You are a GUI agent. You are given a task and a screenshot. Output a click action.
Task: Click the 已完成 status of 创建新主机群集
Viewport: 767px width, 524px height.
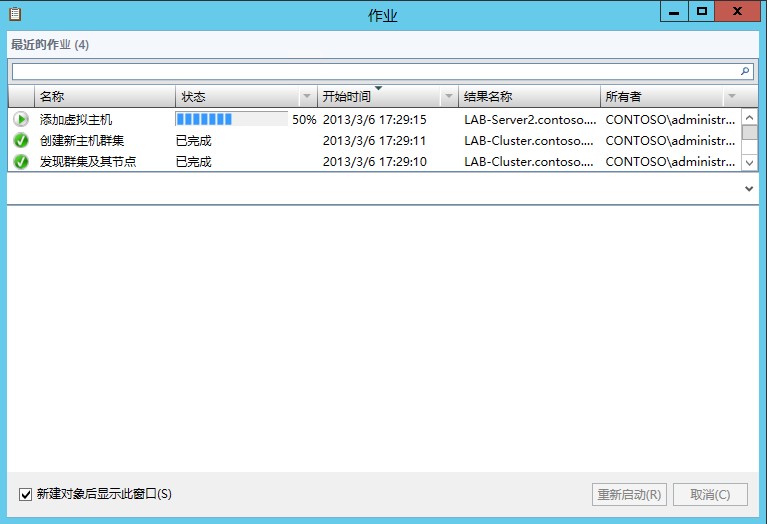point(194,141)
